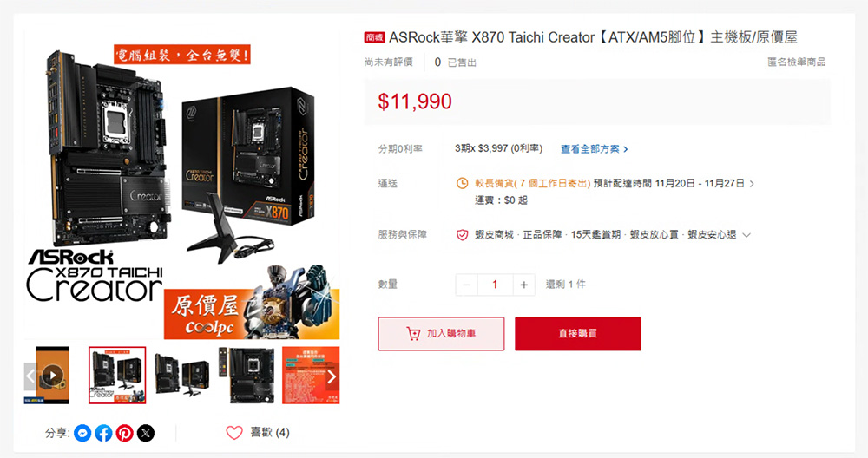This screenshot has width=868, height=458.
Task: Increase quantity with plus button
Action: [523, 285]
